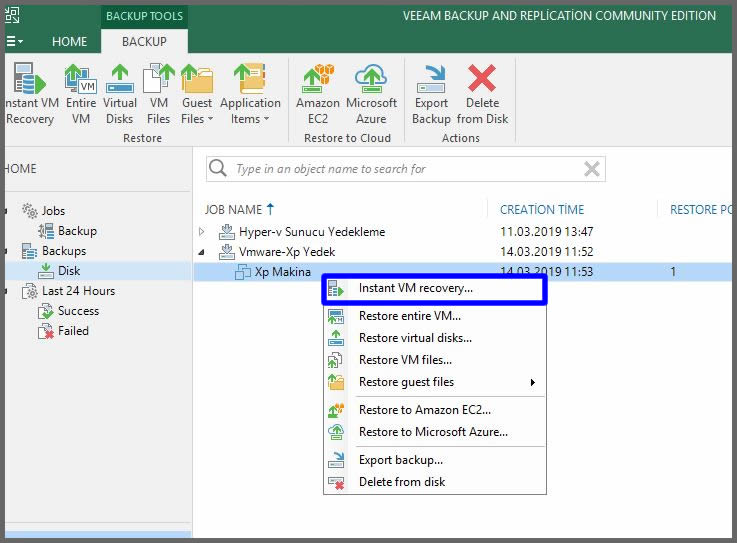737x543 pixels.
Task: Click Restore virtual disks menu icon
Action: [336, 338]
